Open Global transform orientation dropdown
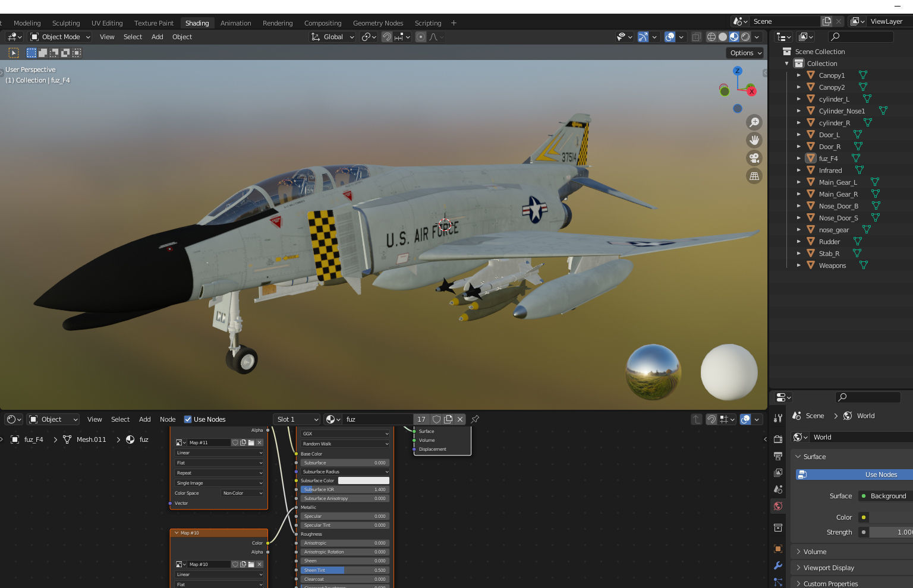This screenshot has height=588, width=913. pos(332,37)
